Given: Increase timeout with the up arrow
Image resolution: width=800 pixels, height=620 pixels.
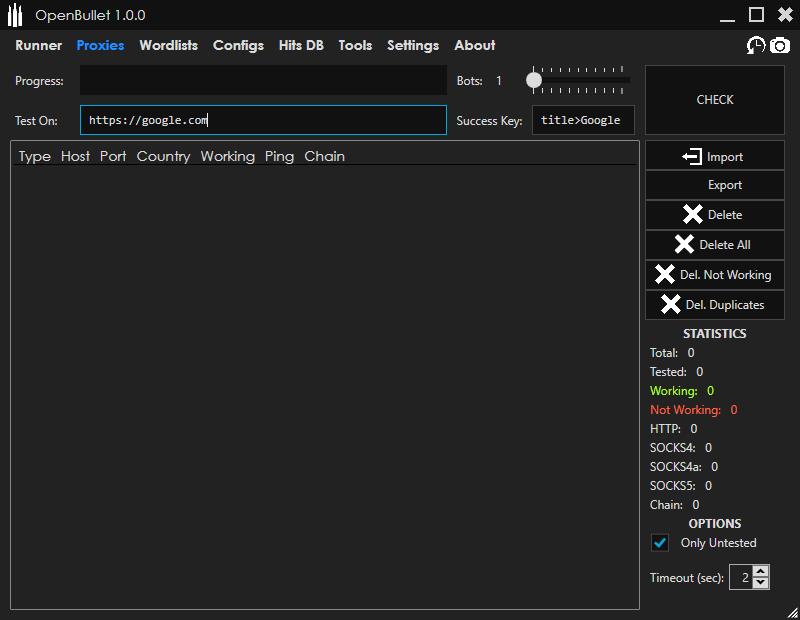Looking at the screenshot, I should tap(761, 572).
